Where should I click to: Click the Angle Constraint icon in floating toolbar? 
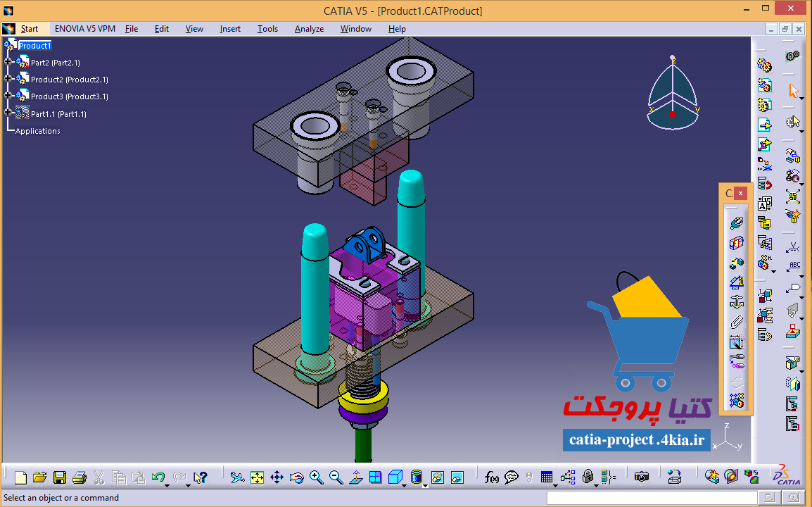pos(737,282)
